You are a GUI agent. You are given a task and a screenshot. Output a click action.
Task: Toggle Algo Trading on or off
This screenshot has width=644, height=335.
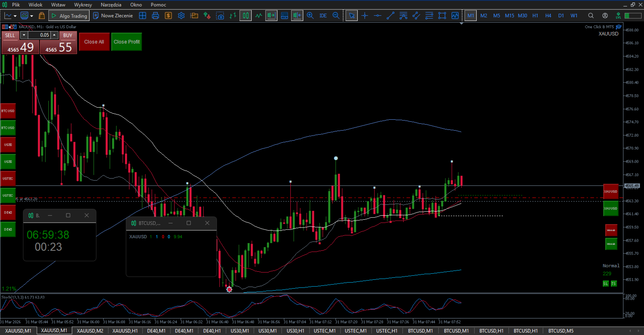(x=69, y=16)
